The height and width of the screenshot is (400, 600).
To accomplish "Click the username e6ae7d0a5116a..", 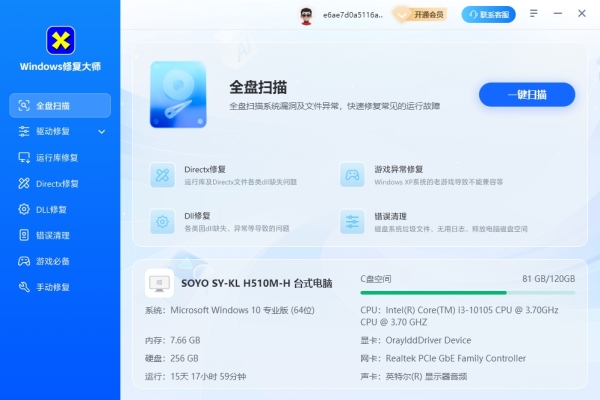I will 353,15.
